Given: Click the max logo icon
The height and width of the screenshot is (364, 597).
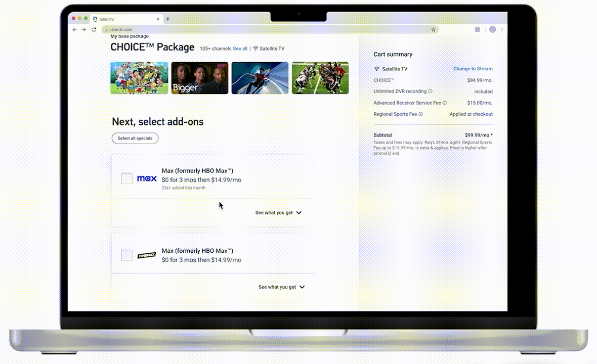Looking at the screenshot, I should (147, 178).
